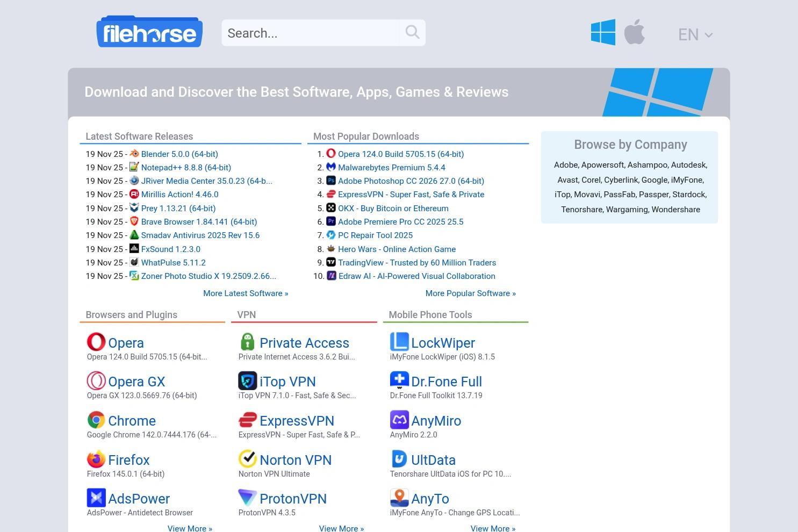This screenshot has width=798, height=532.
Task: Click the Blender icon in latest releases
Action: click(134, 154)
